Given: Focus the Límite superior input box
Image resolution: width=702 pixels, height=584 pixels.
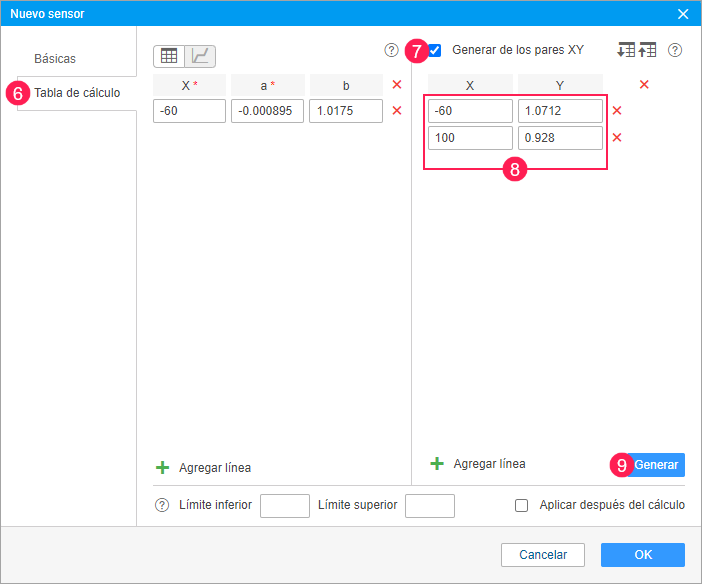Looking at the screenshot, I should (430, 506).
